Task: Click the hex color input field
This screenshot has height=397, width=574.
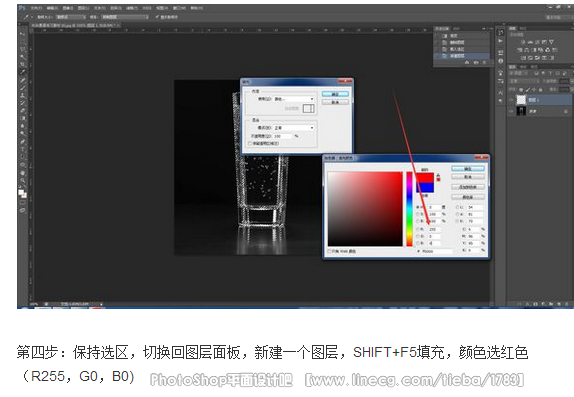Action: tap(436, 251)
